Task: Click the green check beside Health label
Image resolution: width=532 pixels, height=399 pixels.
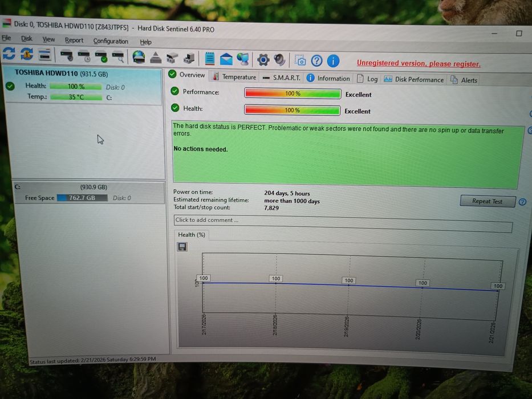Action: click(x=175, y=108)
